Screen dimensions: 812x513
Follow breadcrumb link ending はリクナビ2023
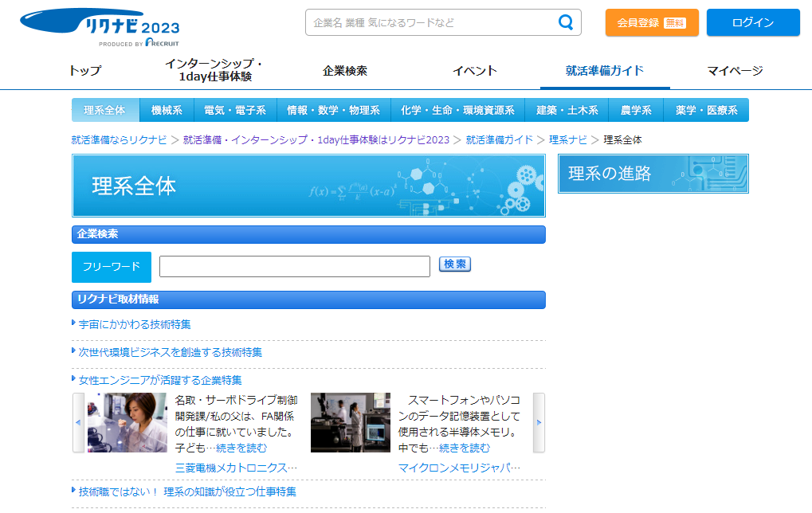click(316, 139)
